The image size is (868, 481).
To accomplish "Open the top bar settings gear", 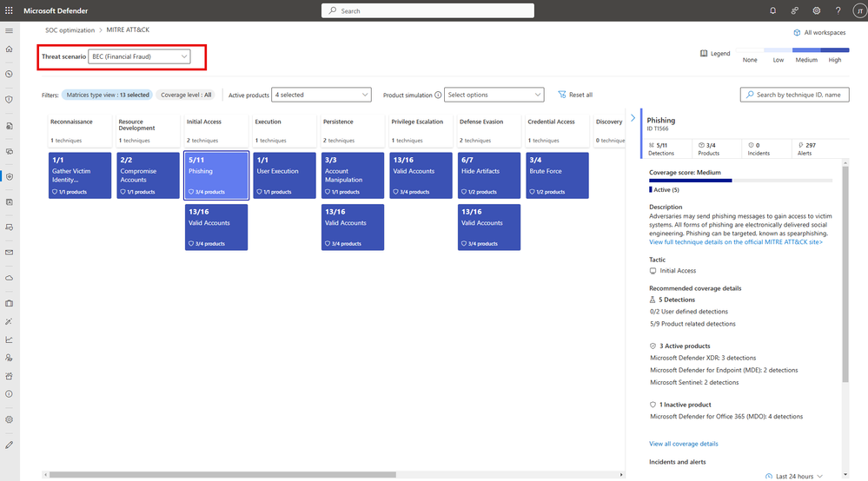I will click(817, 10).
